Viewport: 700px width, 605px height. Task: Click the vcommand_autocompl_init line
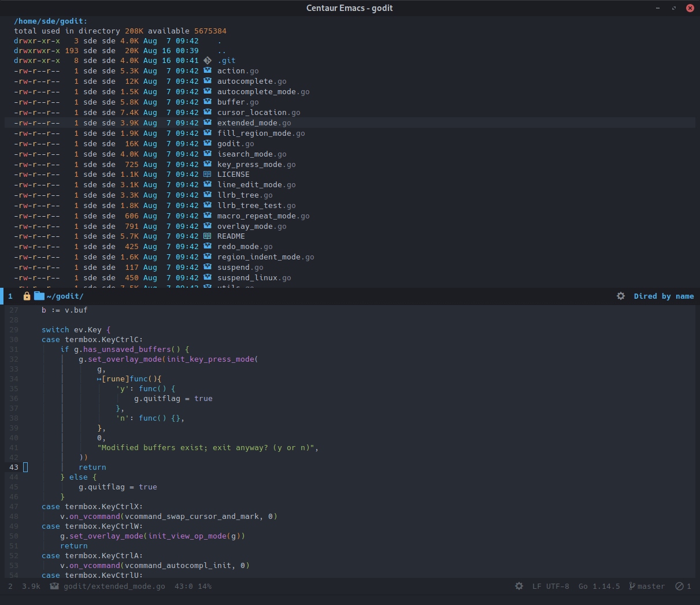pos(155,566)
